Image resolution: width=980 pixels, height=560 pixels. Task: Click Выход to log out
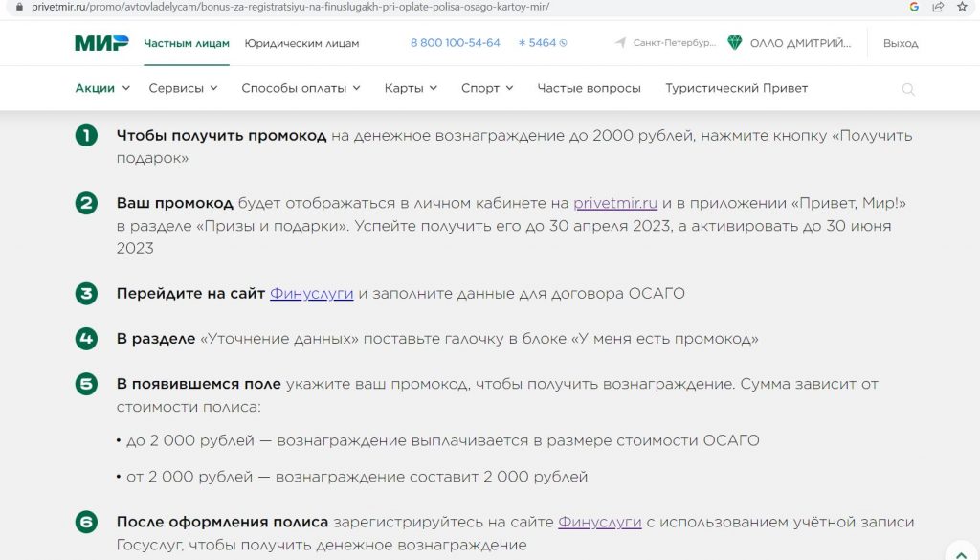point(901,43)
